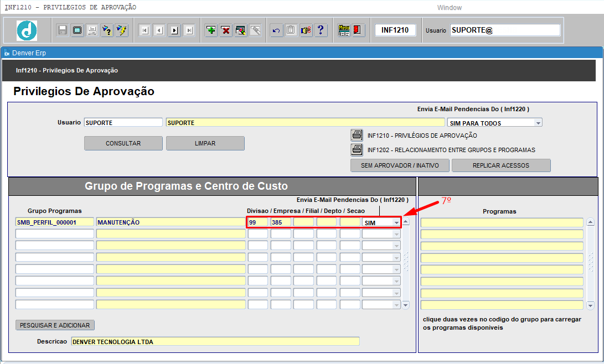Print report INF1210 Privilégios de Aprovação

[x=357, y=135]
